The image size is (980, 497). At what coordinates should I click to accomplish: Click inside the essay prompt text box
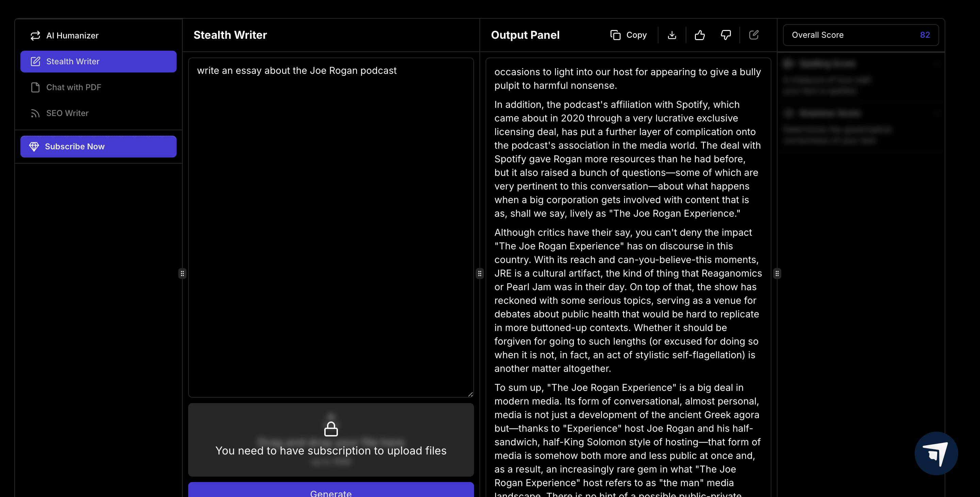[x=331, y=228]
